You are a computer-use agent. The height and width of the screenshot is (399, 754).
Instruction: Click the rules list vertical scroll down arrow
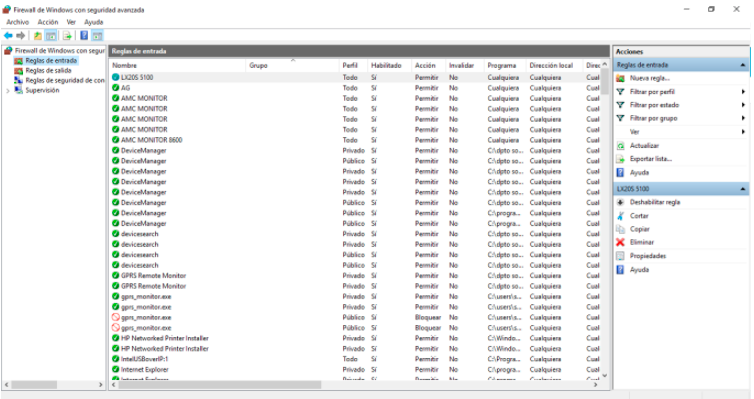click(605, 375)
